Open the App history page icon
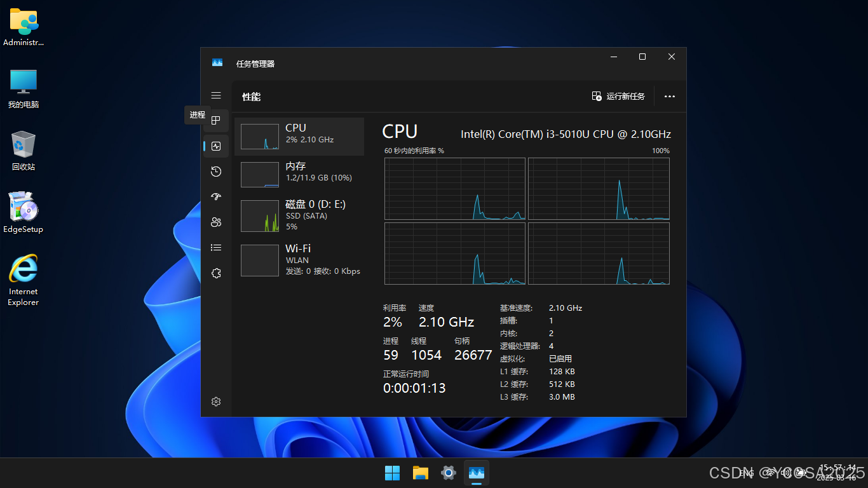Image resolution: width=868 pixels, height=488 pixels. (216, 172)
